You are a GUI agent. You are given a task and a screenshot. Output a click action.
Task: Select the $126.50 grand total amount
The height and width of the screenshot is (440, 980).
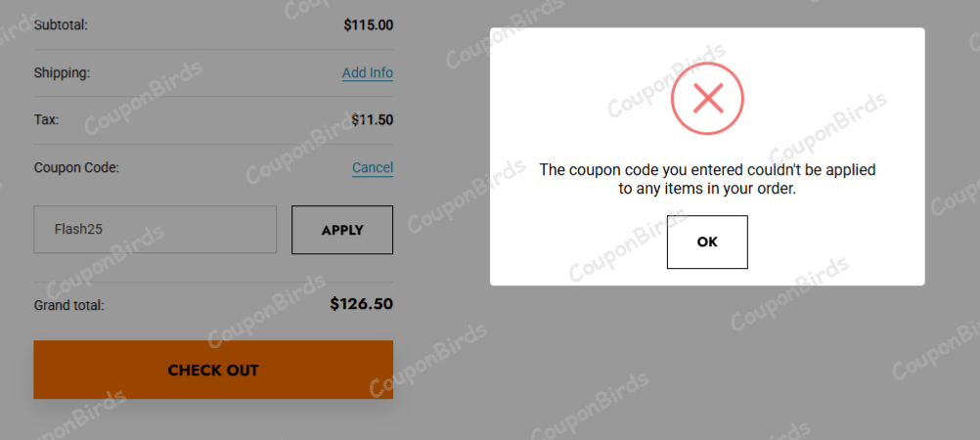pos(361,304)
